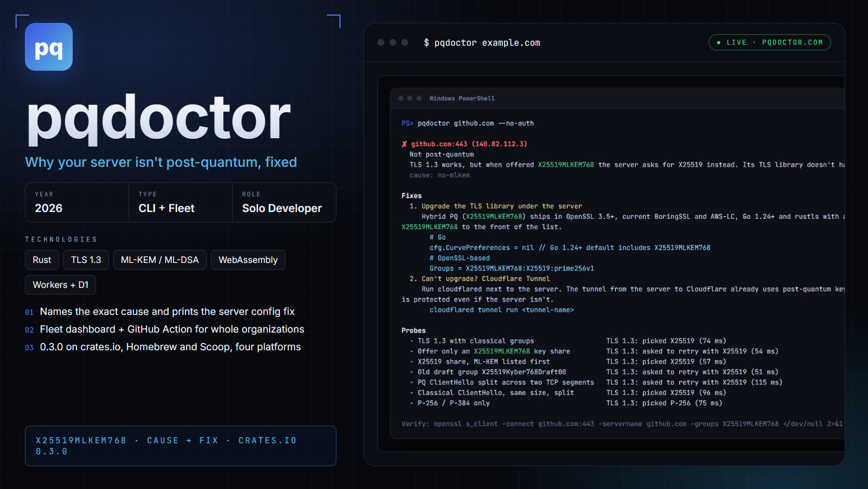Click feature 02 about Fleet dashboard
The height and width of the screenshot is (489, 868).
[x=165, y=329]
